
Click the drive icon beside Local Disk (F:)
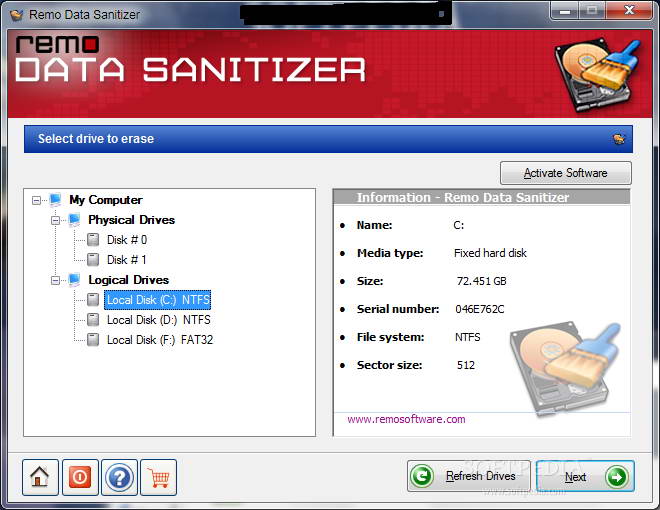click(x=93, y=340)
